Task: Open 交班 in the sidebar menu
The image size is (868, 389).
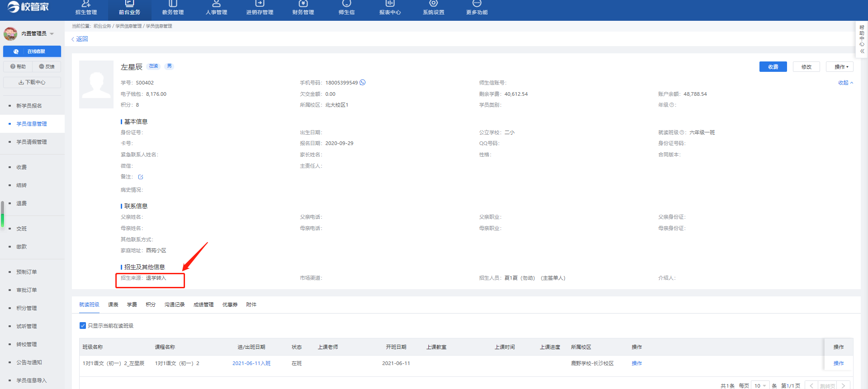Action: pyautogui.click(x=22, y=229)
